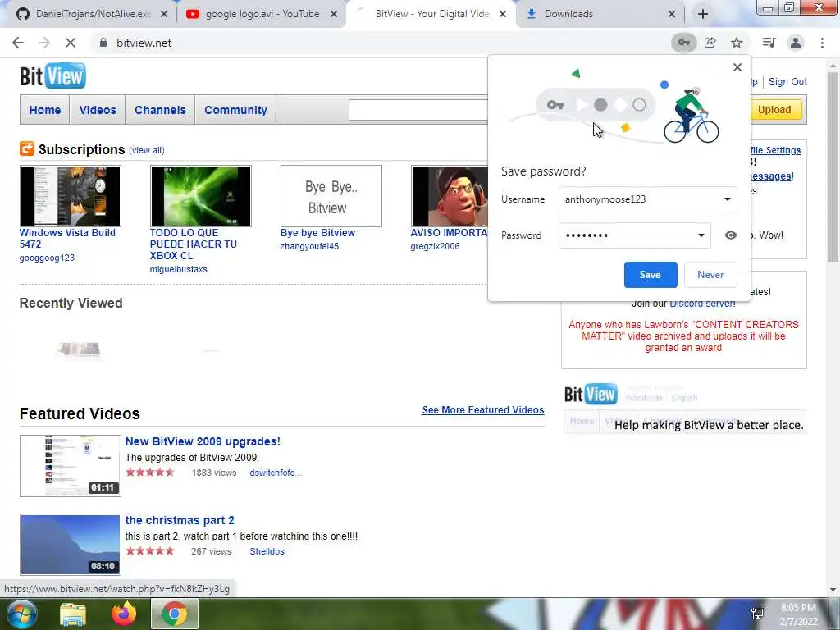Click the Never button
The width and height of the screenshot is (840, 630).
(710, 275)
